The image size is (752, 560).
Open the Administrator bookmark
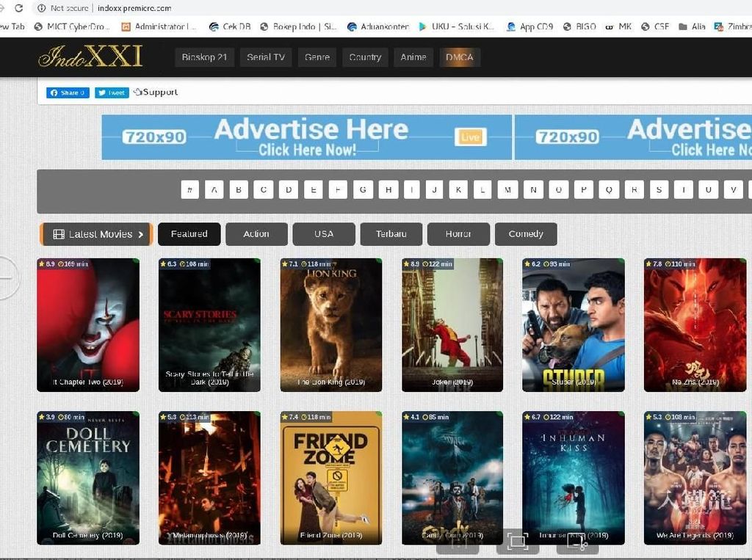point(159,27)
